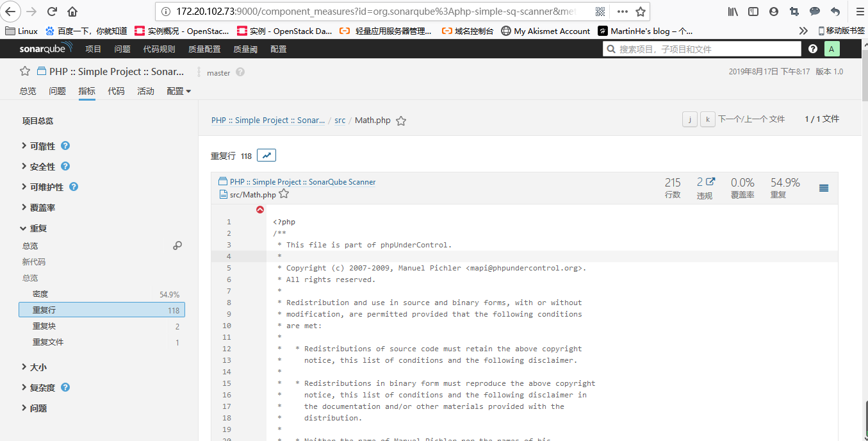This screenshot has width=868, height=441.
Task: Switch to the 代码 tab
Action: (116, 91)
